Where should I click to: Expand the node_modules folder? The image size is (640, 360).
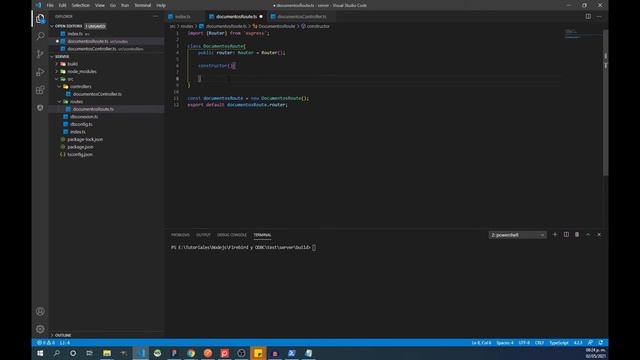tap(82, 71)
